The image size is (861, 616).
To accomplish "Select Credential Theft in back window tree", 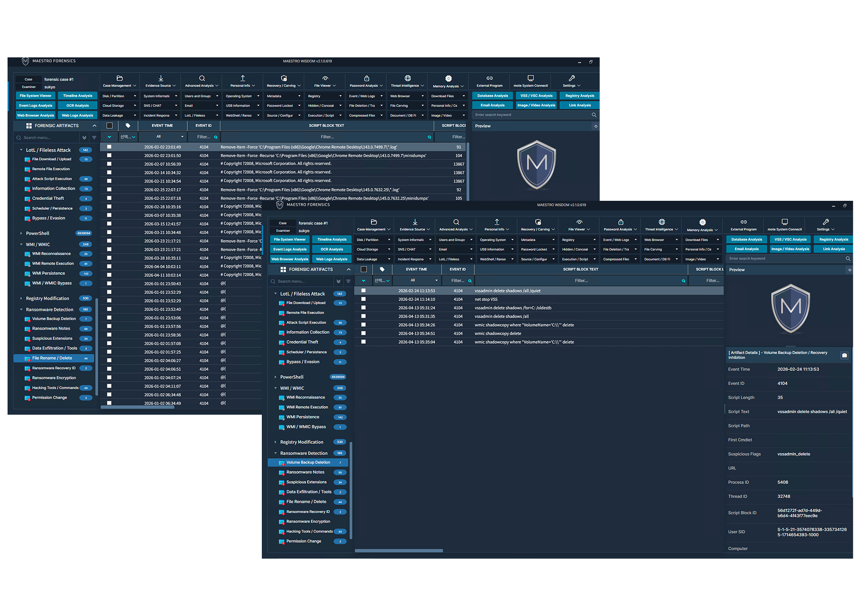I will pyautogui.click(x=48, y=198).
